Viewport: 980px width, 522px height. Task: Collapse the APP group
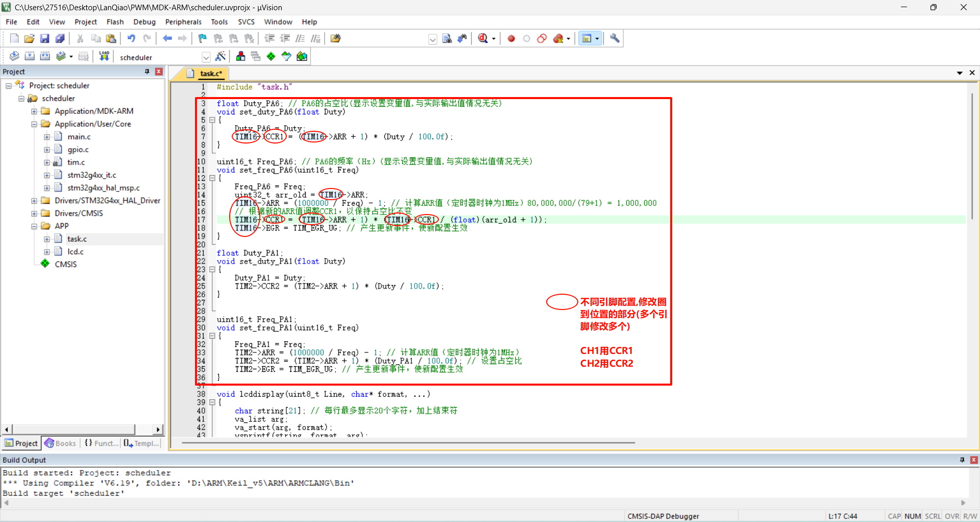(x=34, y=226)
